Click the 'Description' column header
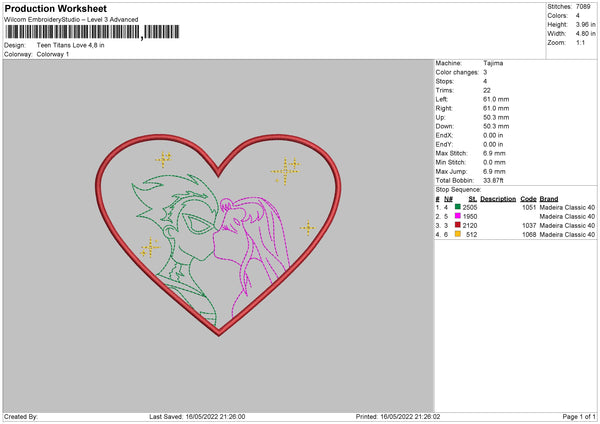Viewport: 600px width, 424px height. [x=498, y=199]
